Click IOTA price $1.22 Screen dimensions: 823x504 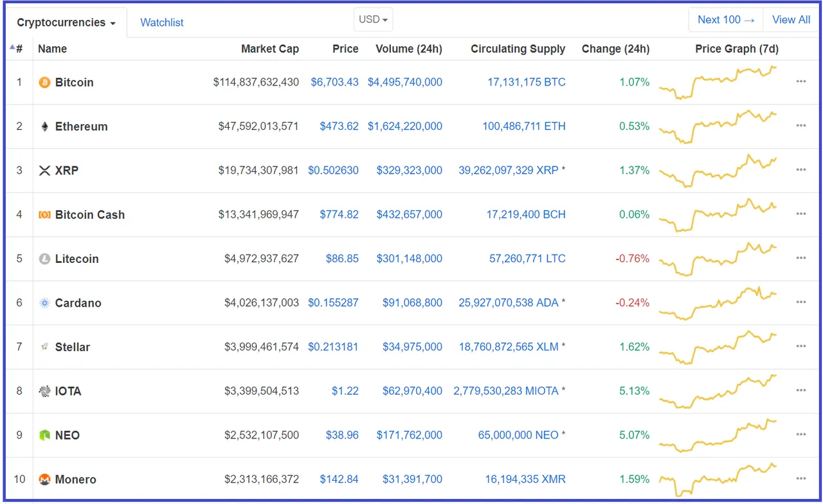[x=345, y=391]
